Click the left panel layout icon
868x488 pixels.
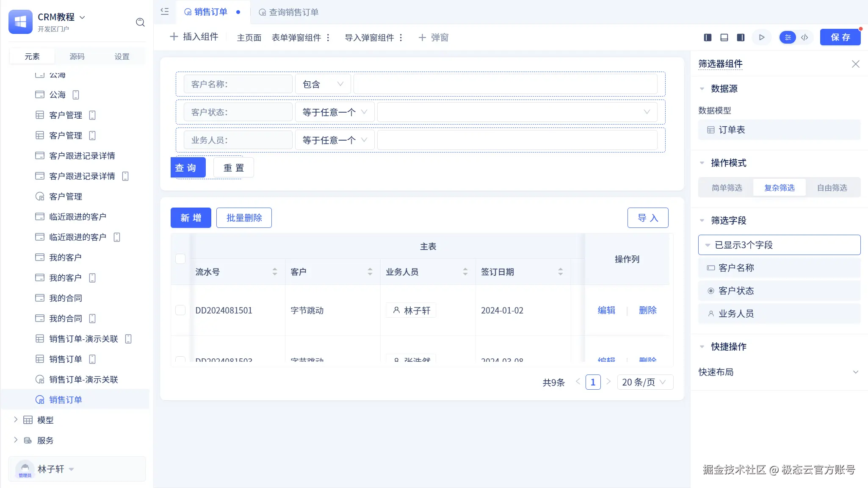coord(708,37)
